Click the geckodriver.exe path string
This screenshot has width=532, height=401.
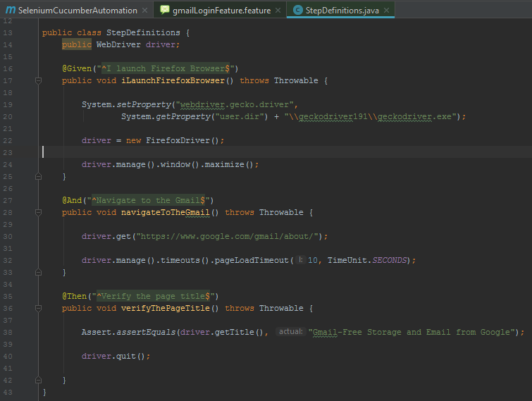pyautogui.click(x=371, y=117)
